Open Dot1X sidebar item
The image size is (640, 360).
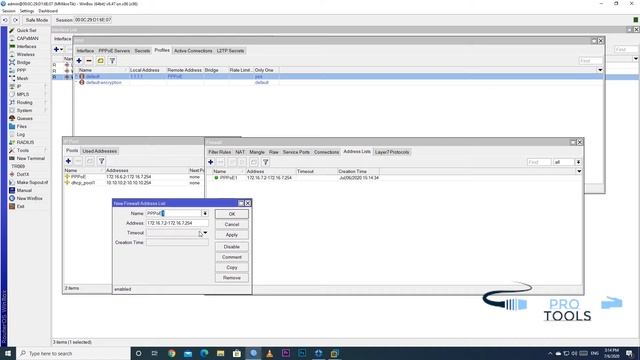coord(23,174)
